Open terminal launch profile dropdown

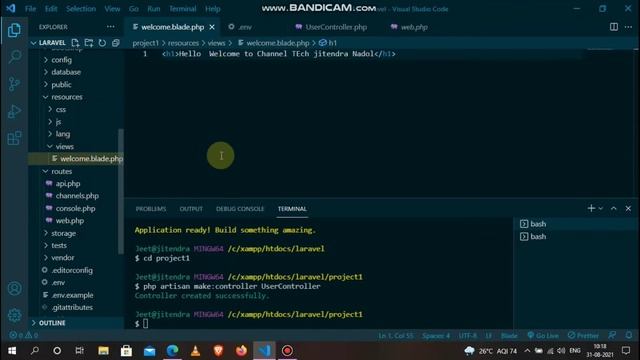601,209
